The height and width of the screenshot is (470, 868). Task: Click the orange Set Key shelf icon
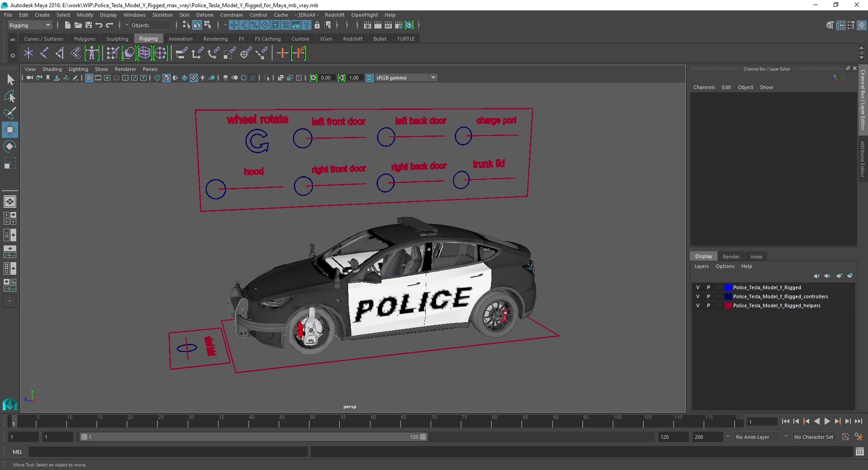tap(282, 53)
